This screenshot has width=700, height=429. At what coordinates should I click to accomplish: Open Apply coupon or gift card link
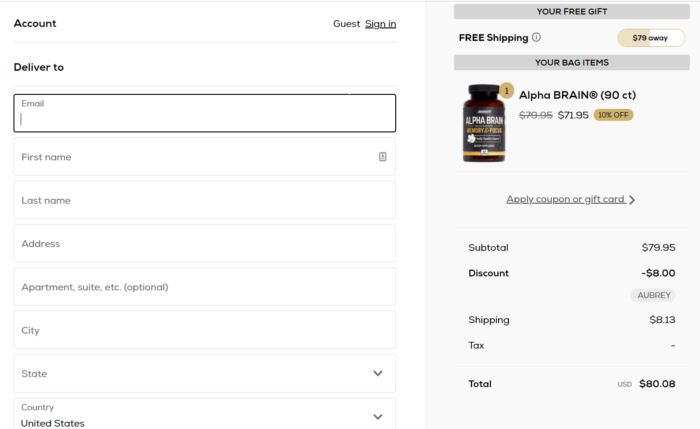[565, 199]
